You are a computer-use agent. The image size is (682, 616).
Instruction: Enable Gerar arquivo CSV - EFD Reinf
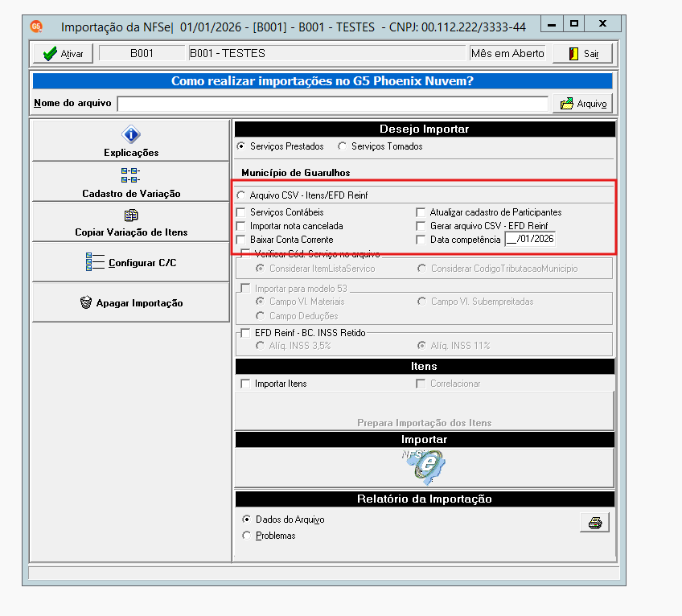pyautogui.click(x=421, y=226)
